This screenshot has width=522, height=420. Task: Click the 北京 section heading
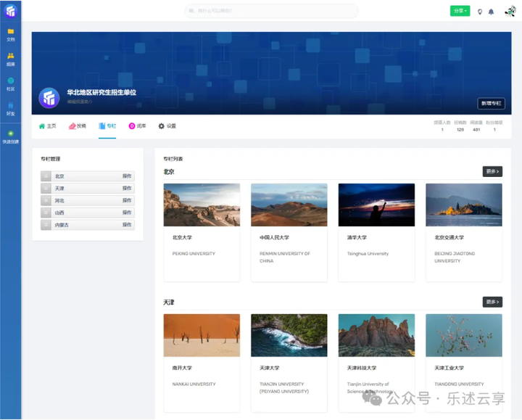tap(169, 172)
